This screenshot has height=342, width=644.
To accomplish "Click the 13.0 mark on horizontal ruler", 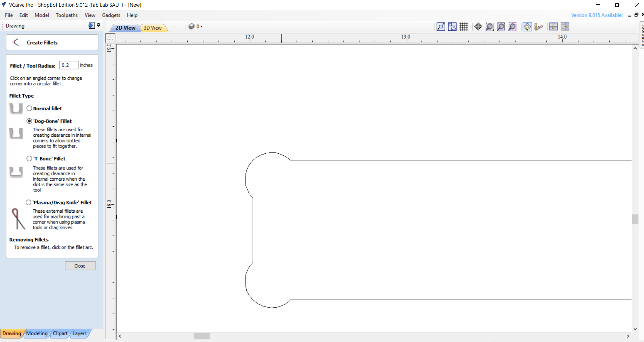I will [406, 37].
